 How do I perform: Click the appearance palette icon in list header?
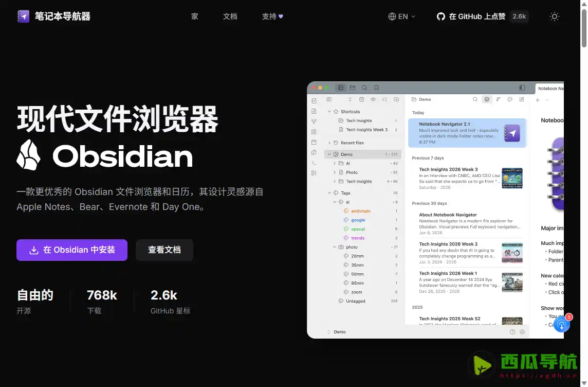tap(510, 99)
